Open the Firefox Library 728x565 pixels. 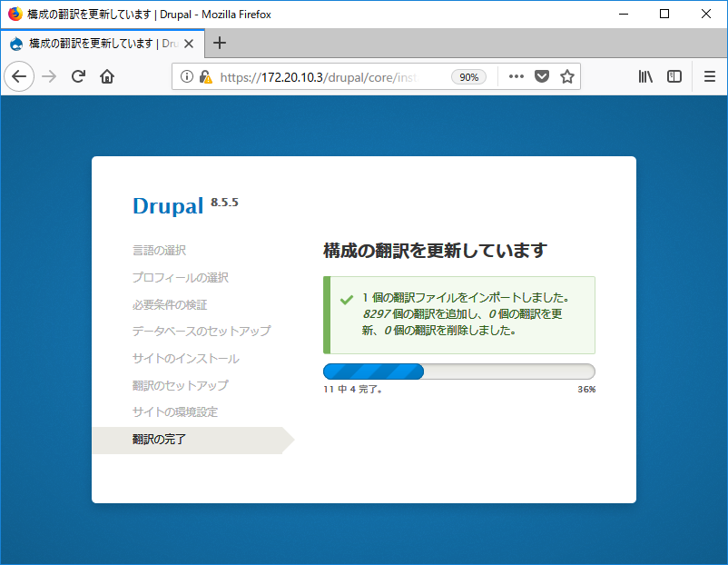coord(645,76)
